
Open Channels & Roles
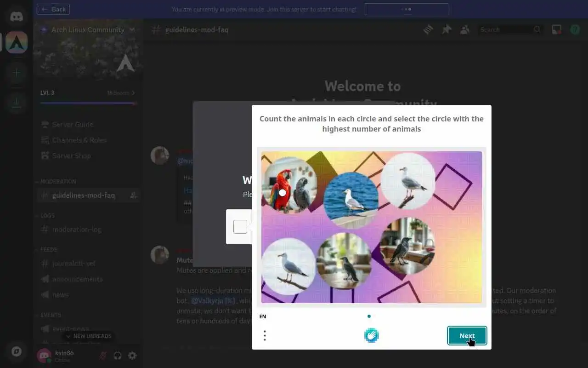point(88,140)
